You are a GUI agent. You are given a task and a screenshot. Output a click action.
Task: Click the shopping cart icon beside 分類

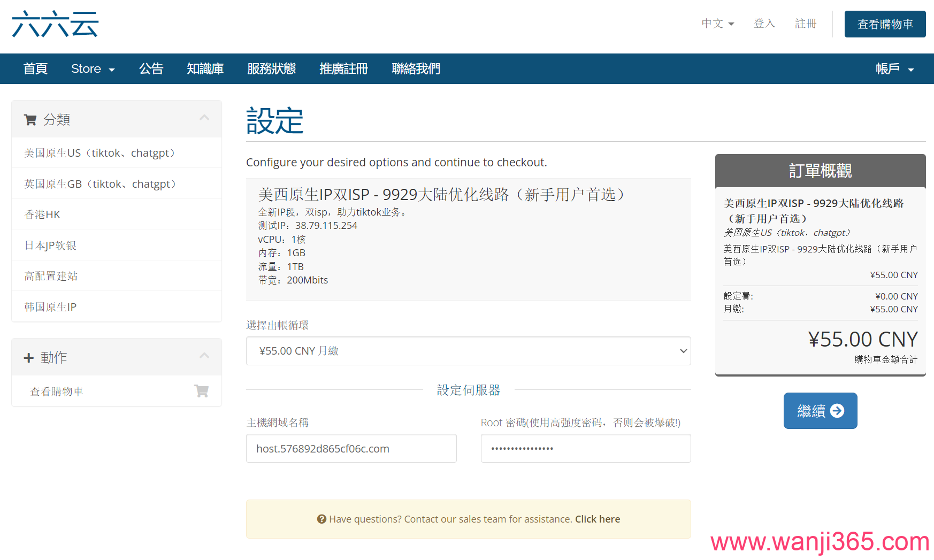tap(30, 120)
